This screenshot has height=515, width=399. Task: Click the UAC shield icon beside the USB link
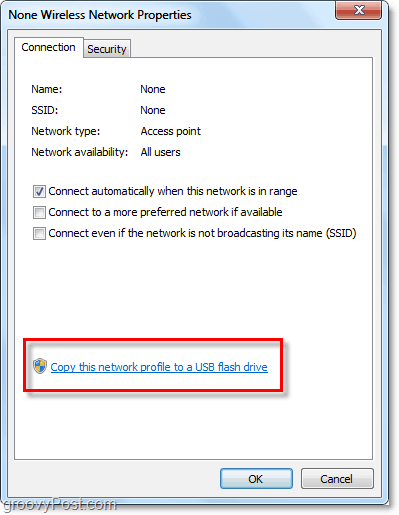coord(40,366)
